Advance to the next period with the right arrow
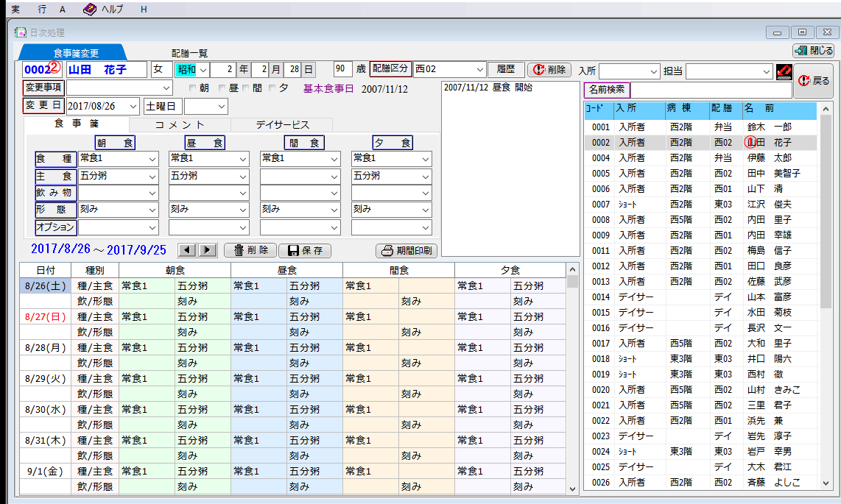Viewport: 841px width, 504px height. pos(208,250)
